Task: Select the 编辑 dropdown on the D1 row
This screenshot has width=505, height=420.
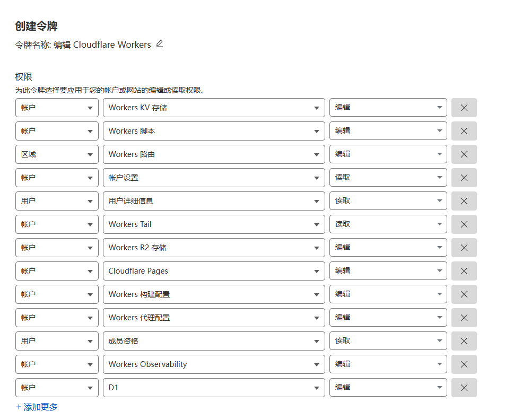Action: (x=388, y=387)
